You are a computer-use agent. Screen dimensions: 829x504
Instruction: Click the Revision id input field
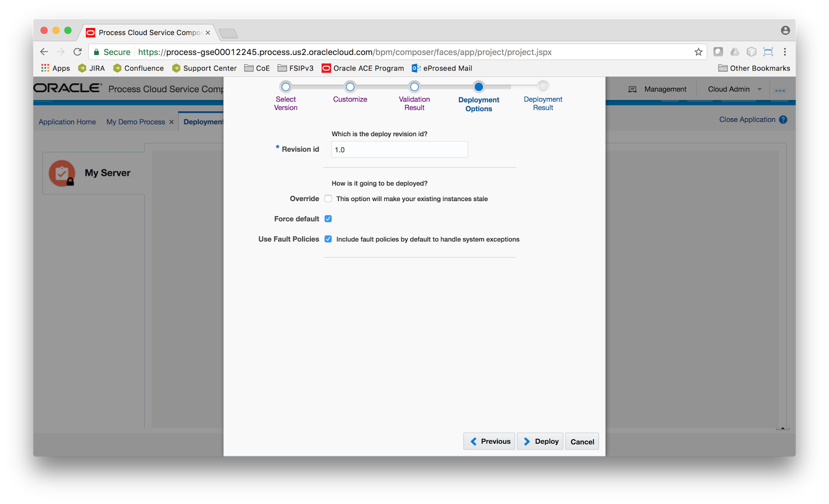click(x=399, y=150)
